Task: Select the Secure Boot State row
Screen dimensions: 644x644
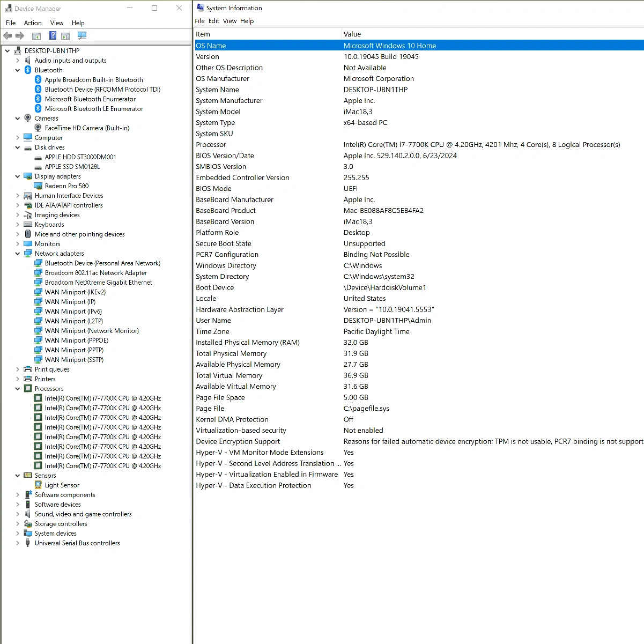Action: 419,243
